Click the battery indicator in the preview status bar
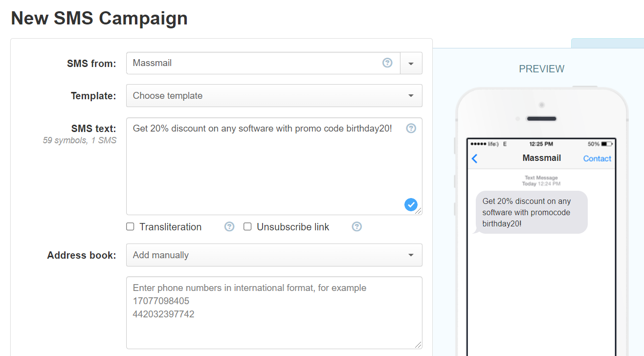644x356 pixels. [x=606, y=144]
